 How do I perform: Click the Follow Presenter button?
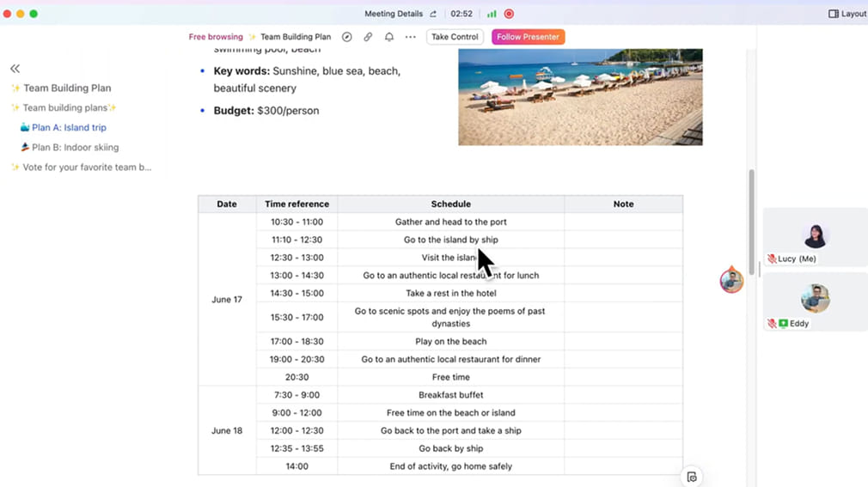[529, 37]
